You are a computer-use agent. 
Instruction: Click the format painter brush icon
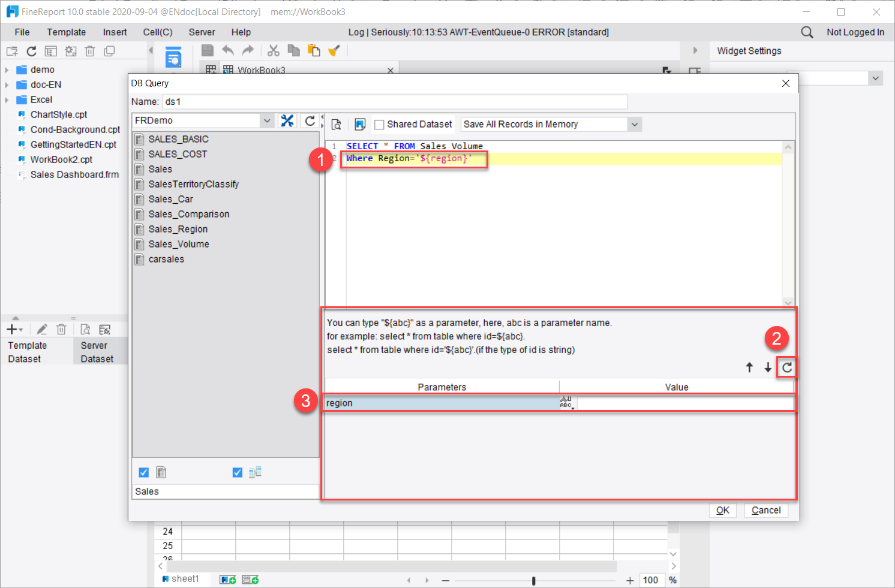(334, 51)
